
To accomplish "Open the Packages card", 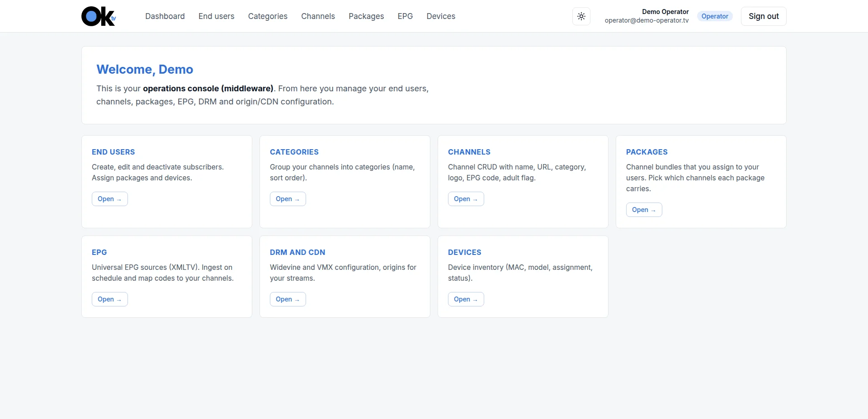I will [644, 210].
